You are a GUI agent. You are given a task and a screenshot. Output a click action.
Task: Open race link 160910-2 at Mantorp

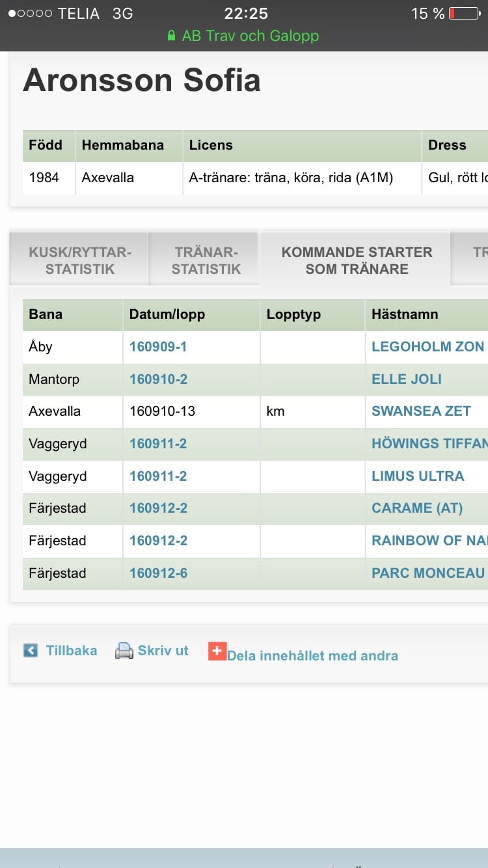click(x=158, y=379)
